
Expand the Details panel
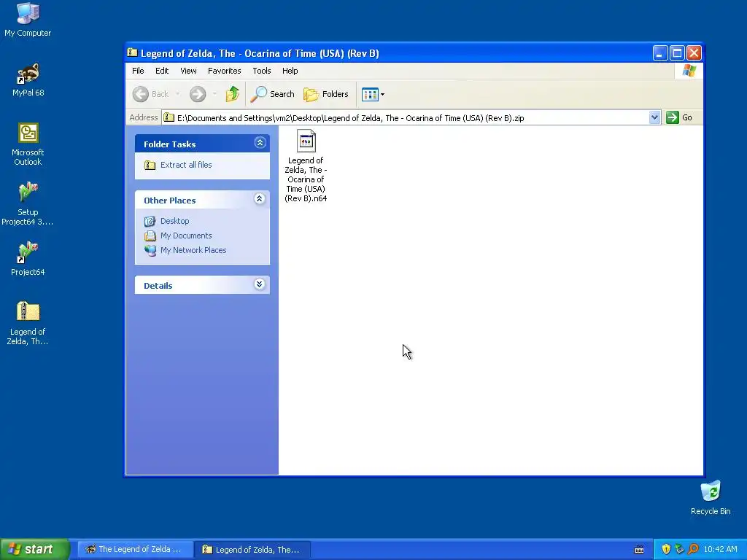259,285
